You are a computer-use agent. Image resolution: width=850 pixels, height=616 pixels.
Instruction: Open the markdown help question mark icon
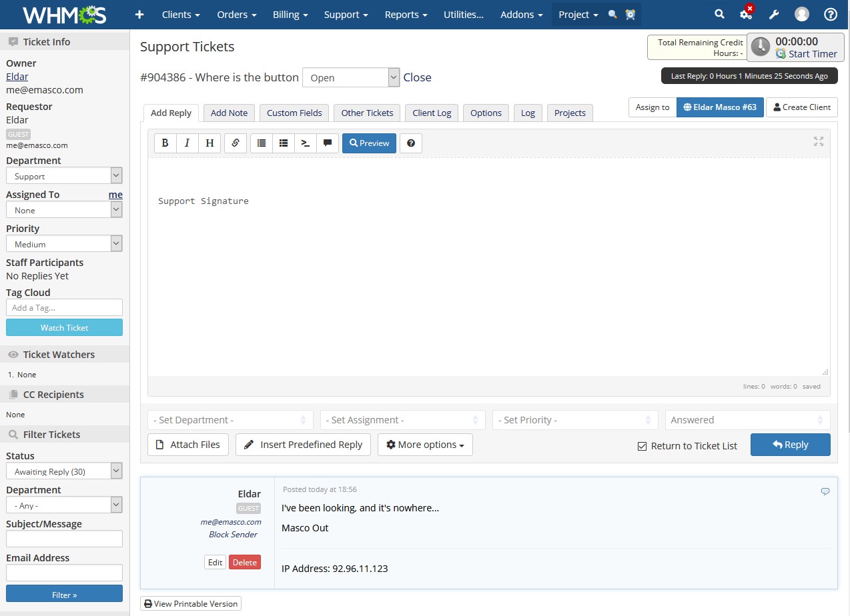411,143
